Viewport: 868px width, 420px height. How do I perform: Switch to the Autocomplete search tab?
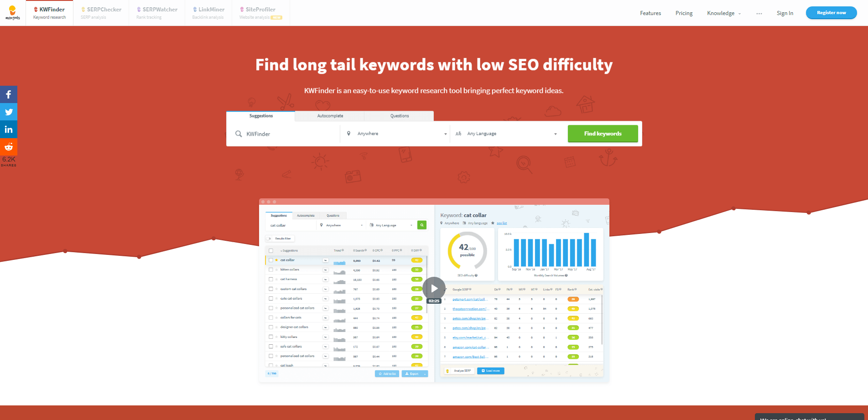click(330, 116)
